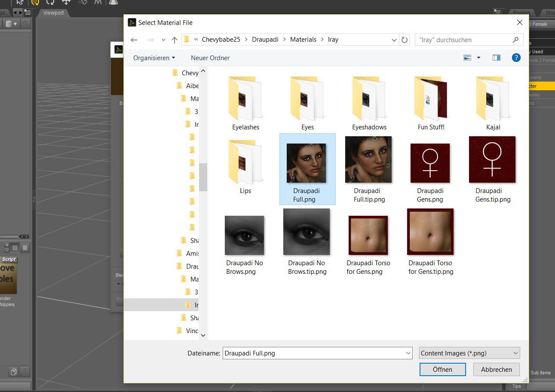Select Draupadi No Brows.tip.png file

[307, 242]
